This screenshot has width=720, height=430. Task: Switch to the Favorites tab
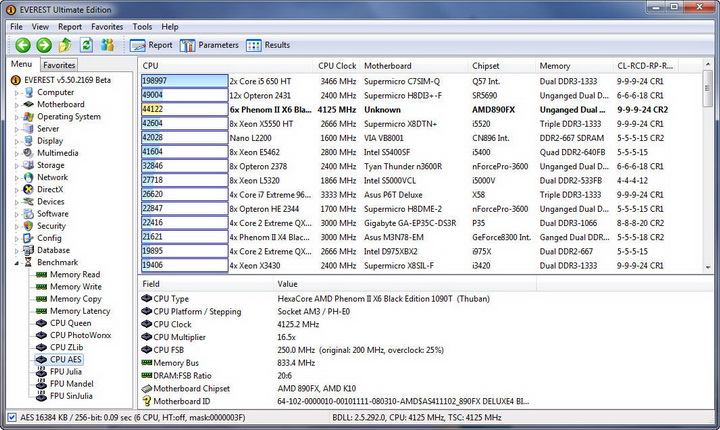[x=59, y=65]
